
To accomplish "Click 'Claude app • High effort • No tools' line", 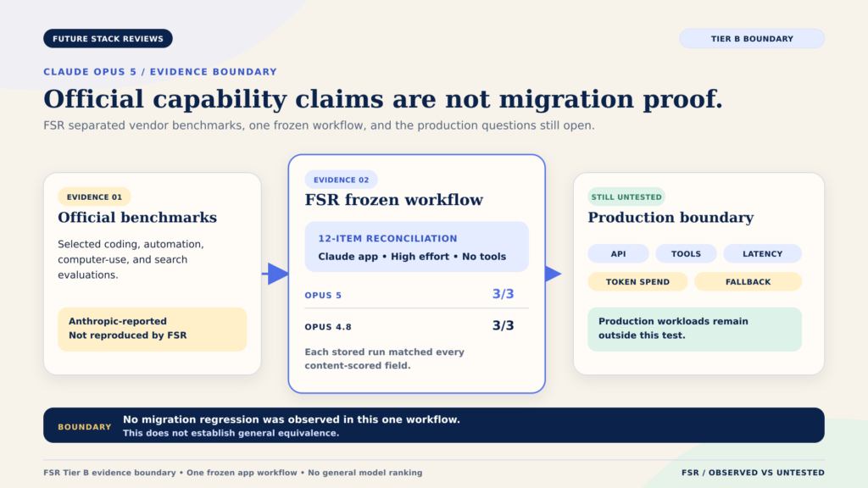I will click(x=412, y=257).
